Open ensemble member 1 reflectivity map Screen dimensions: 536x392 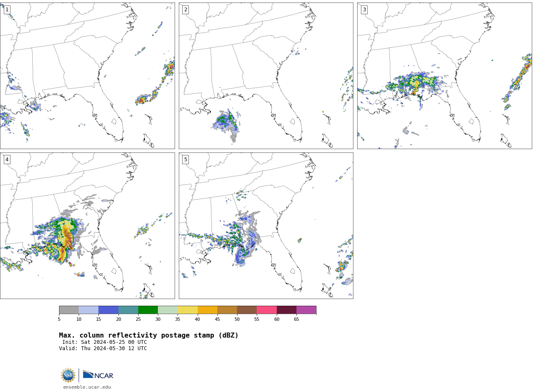(x=87, y=76)
